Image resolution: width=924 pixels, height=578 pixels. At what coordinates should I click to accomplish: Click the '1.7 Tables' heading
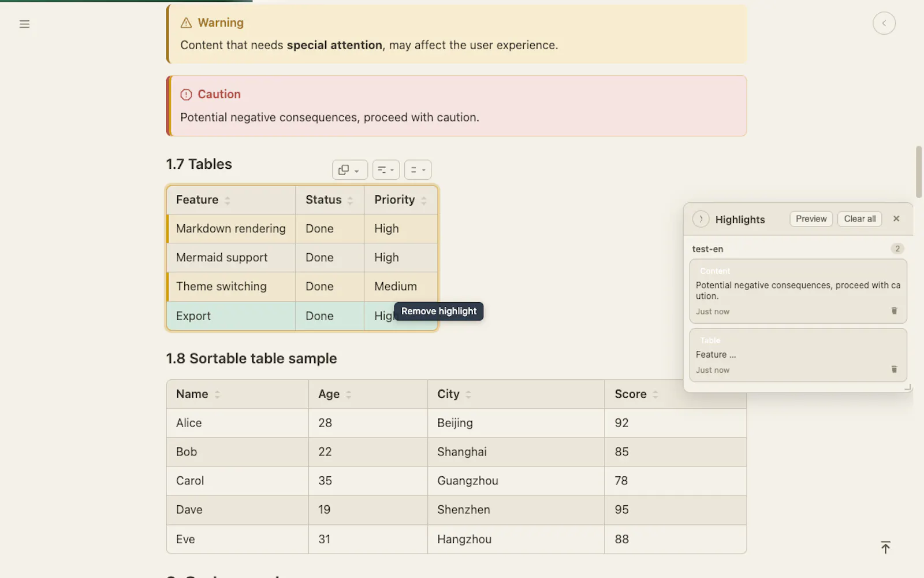coord(199,164)
